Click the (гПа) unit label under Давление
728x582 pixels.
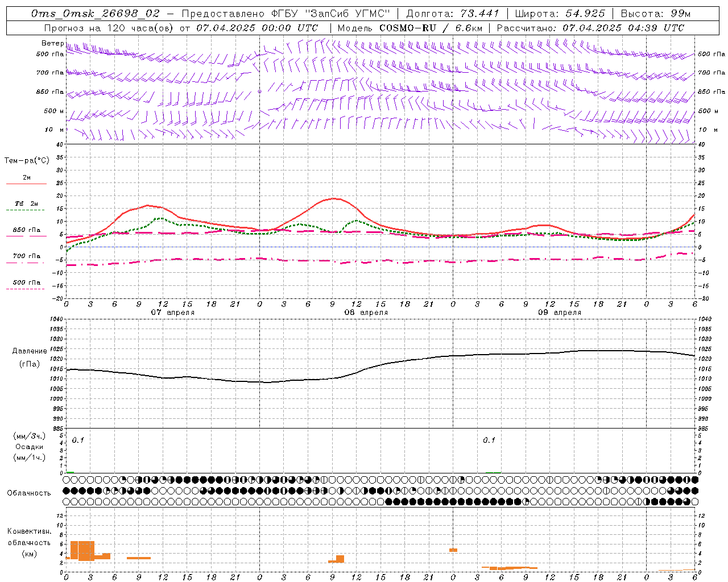click(x=30, y=364)
